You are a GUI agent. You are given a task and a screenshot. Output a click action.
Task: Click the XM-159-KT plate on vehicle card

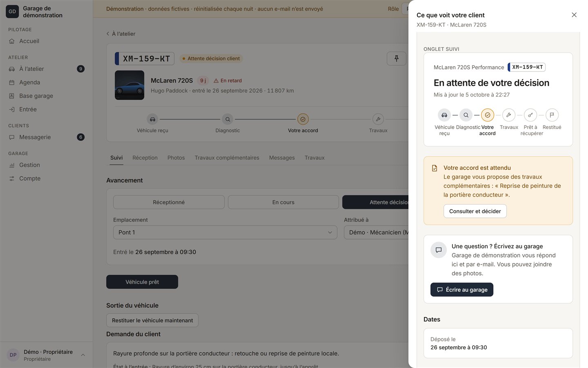pyautogui.click(x=145, y=58)
